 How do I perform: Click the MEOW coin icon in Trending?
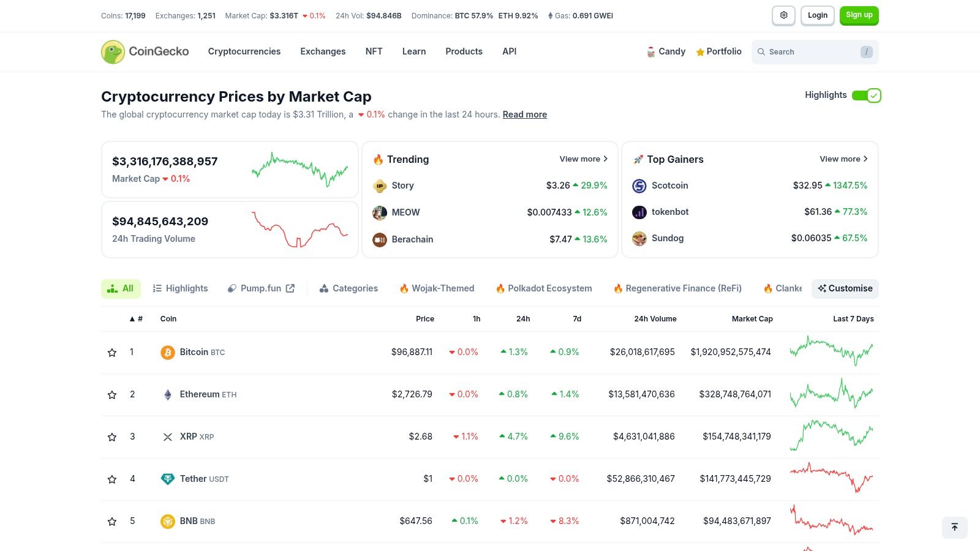380,212
